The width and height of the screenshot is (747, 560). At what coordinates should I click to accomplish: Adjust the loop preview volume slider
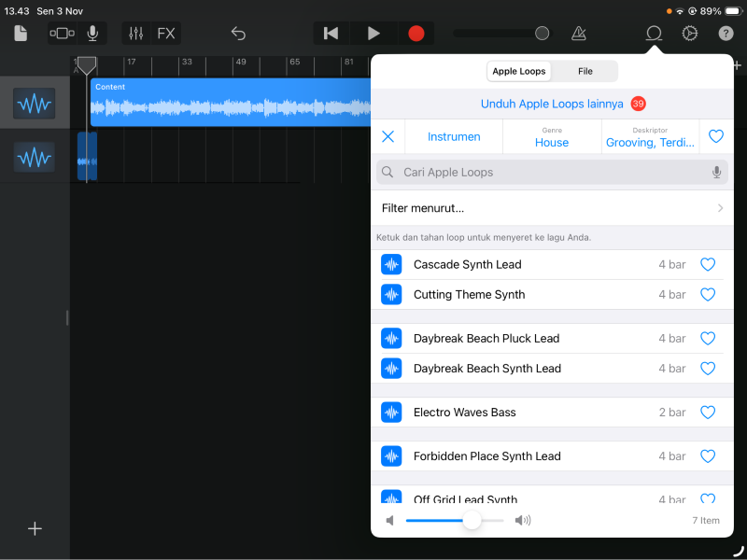(472, 520)
